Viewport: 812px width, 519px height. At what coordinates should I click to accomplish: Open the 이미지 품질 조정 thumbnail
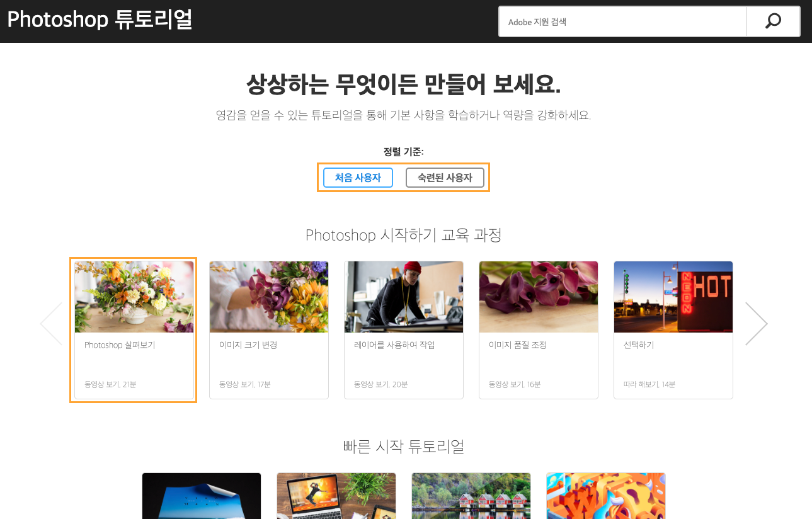coord(539,297)
